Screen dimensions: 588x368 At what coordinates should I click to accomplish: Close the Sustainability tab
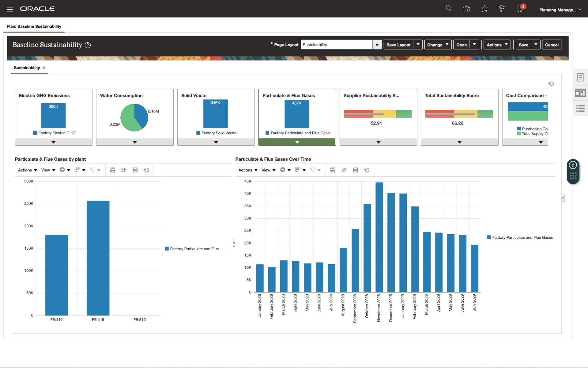(44, 68)
